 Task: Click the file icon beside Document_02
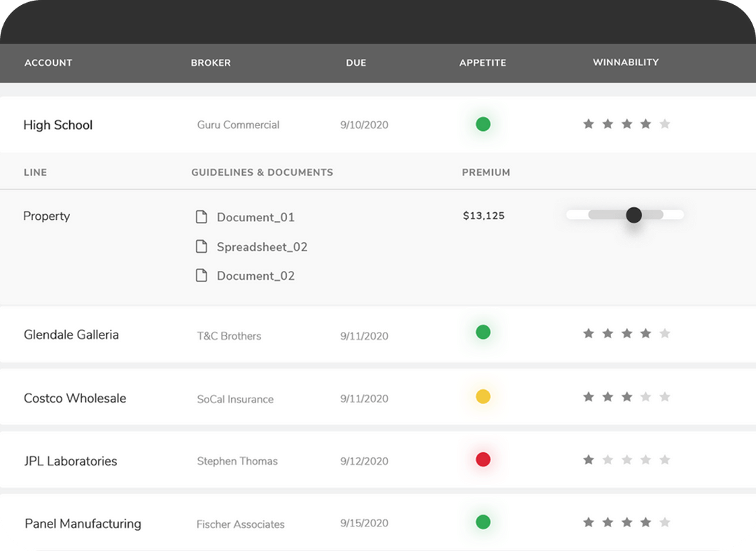click(202, 275)
